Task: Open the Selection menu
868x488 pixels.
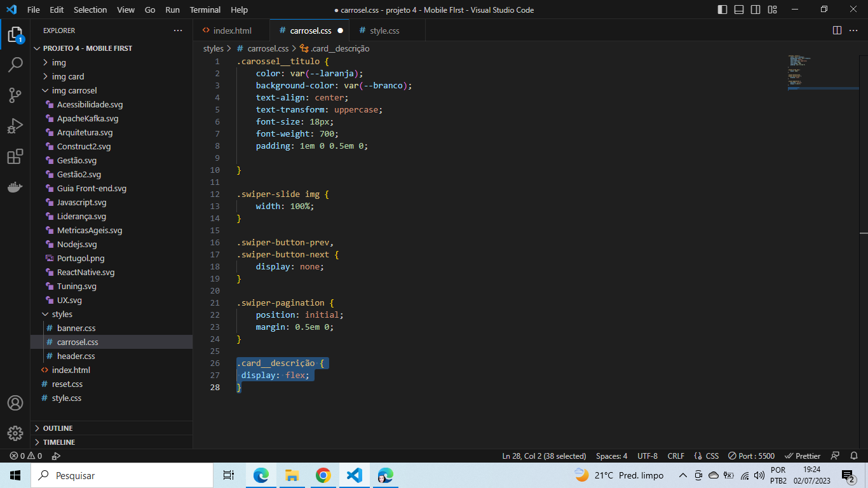Action: [90, 10]
